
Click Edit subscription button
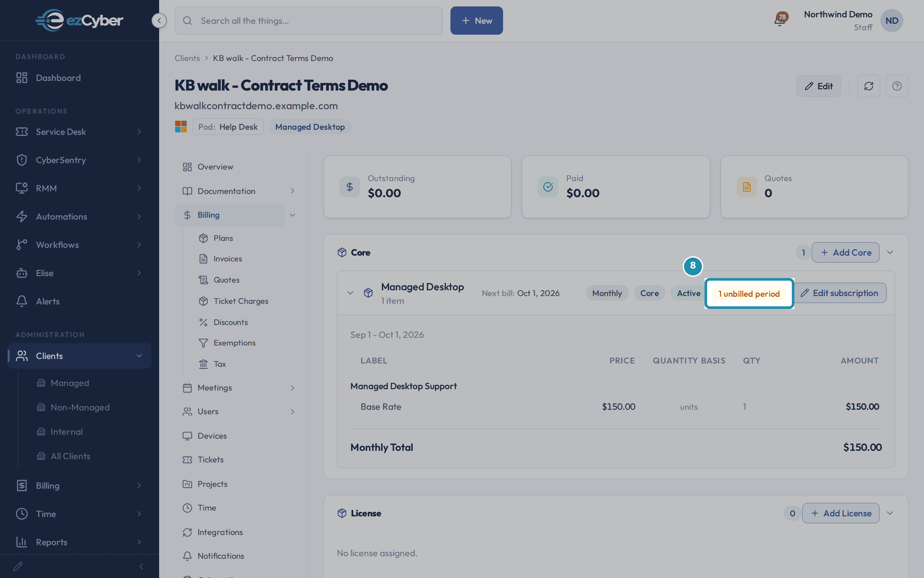click(840, 293)
